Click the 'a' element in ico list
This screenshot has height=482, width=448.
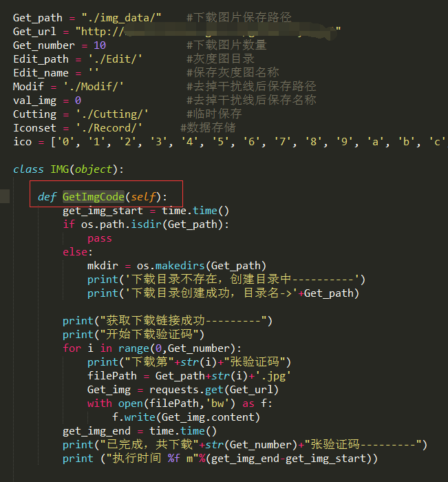point(377,142)
